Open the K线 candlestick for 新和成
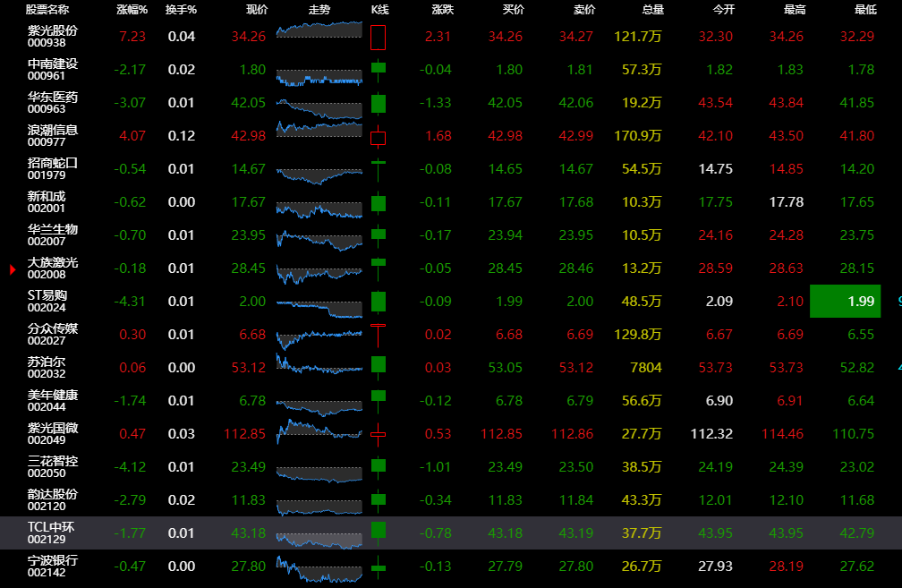This screenshot has height=588, width=902. click(x=378, y=202)
